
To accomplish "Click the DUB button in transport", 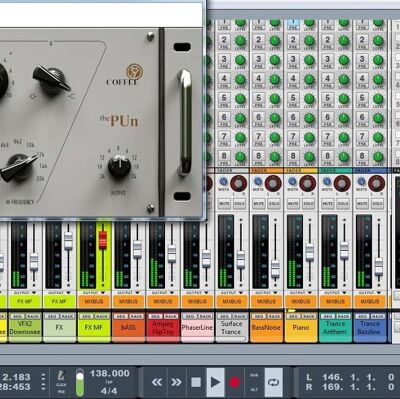I will [254, 375].
